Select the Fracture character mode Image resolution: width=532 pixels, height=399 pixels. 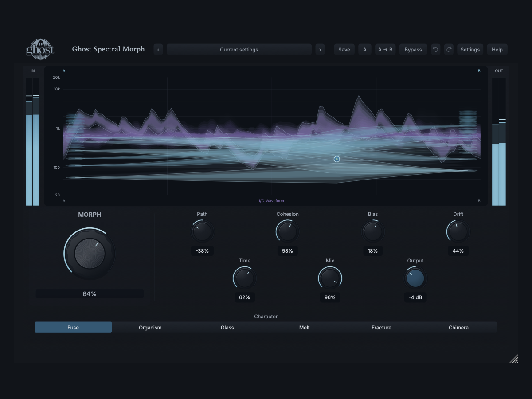coord(382,328)
